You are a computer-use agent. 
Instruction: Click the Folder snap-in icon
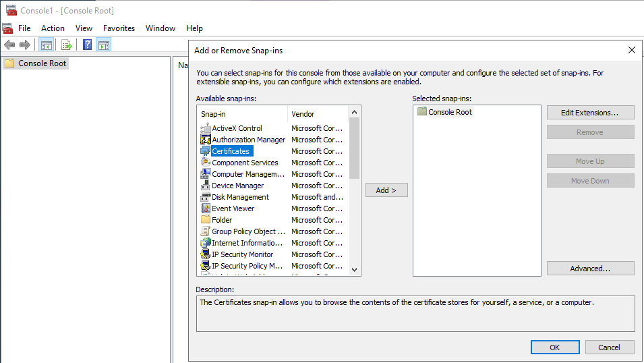206,219
